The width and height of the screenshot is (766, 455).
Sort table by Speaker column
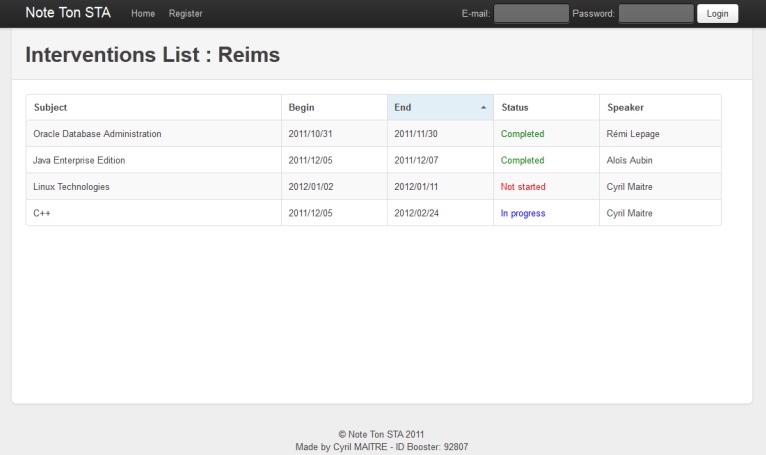[660, 108]
